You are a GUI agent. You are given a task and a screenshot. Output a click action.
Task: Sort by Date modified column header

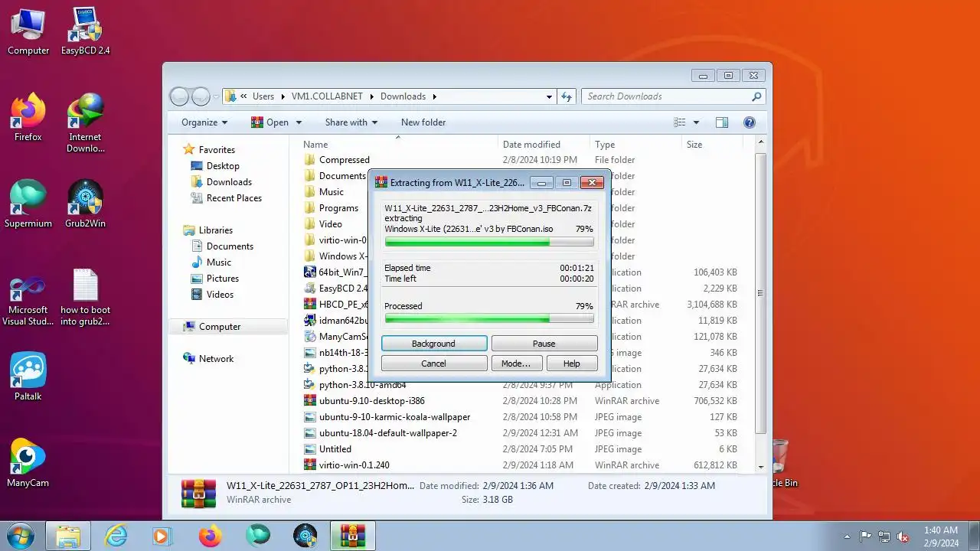(x=544, y=145)
